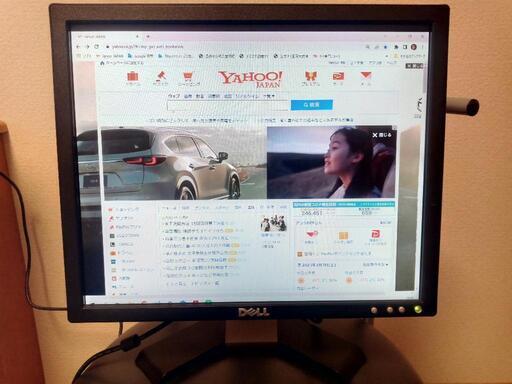Screen dimensions: 512x384
Task: Select the 動画 search tab
Action: pyautogui.click(x=200, y=96)
